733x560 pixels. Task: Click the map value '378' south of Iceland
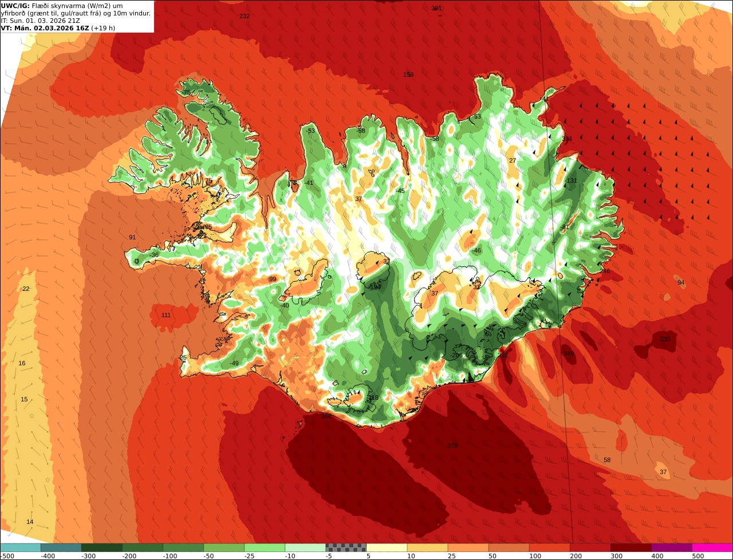[x=452, y=445]
